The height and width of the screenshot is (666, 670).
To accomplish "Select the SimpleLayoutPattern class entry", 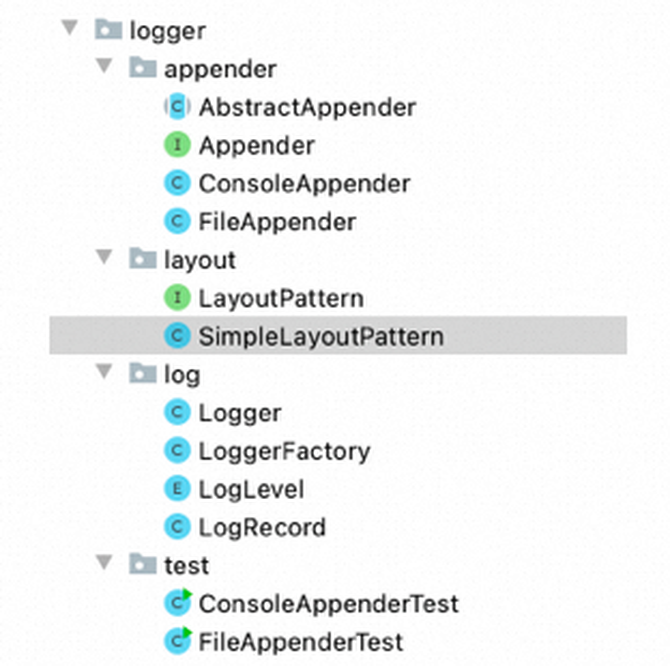I will pos(338,335).
